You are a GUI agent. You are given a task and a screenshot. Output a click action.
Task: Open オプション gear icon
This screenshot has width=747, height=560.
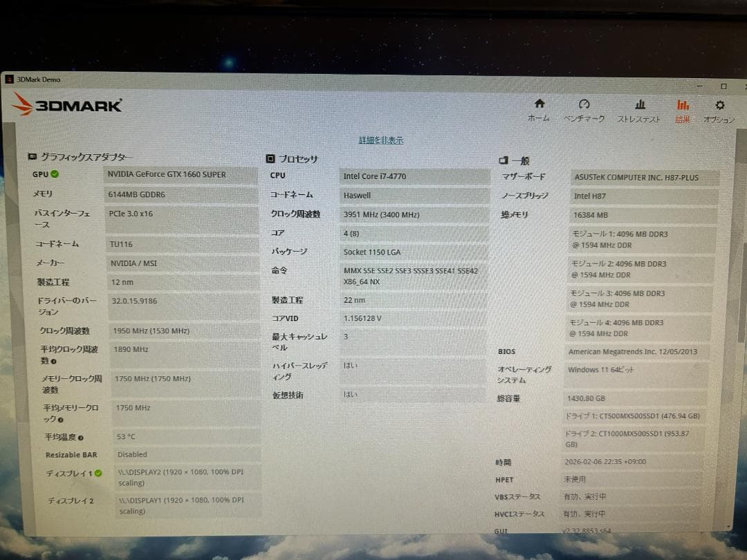720,105
